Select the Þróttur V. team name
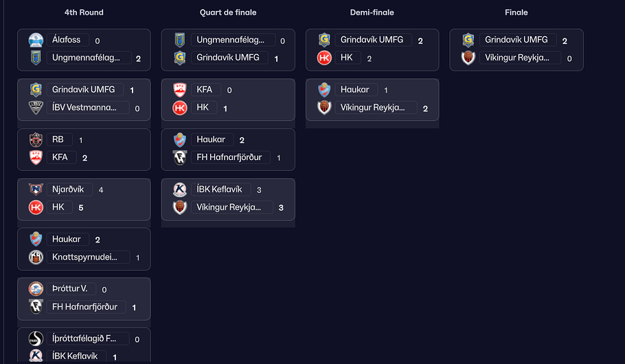This screenshot has width=625, height=364. coord(69,289)
